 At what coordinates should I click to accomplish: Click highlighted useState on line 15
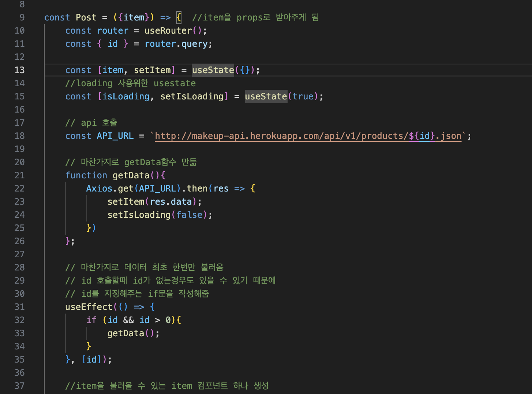click(266, 96)
